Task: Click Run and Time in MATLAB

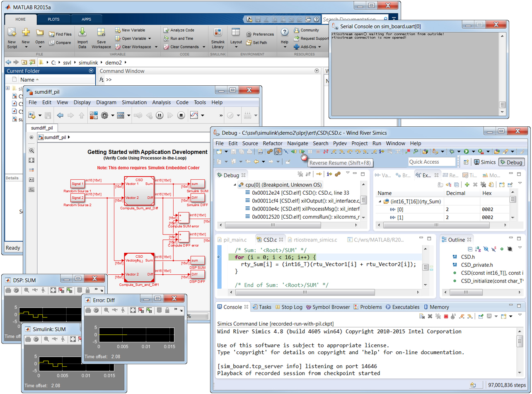Action: [x=178, y=39]
